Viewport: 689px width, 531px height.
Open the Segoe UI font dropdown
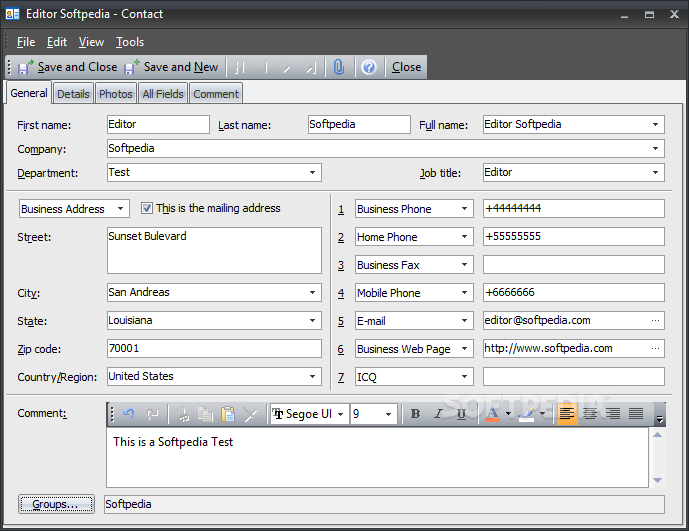[341, 414]
